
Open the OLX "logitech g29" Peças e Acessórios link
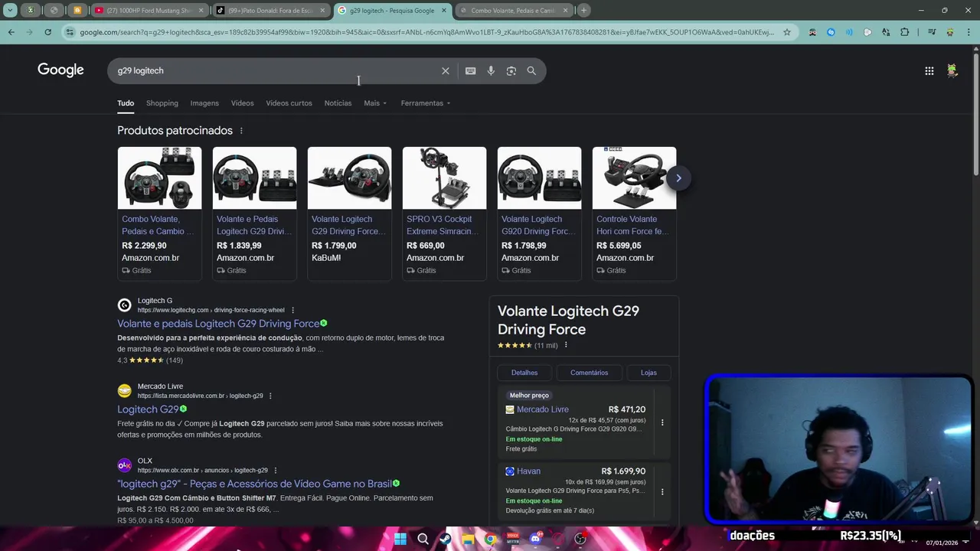254,484
